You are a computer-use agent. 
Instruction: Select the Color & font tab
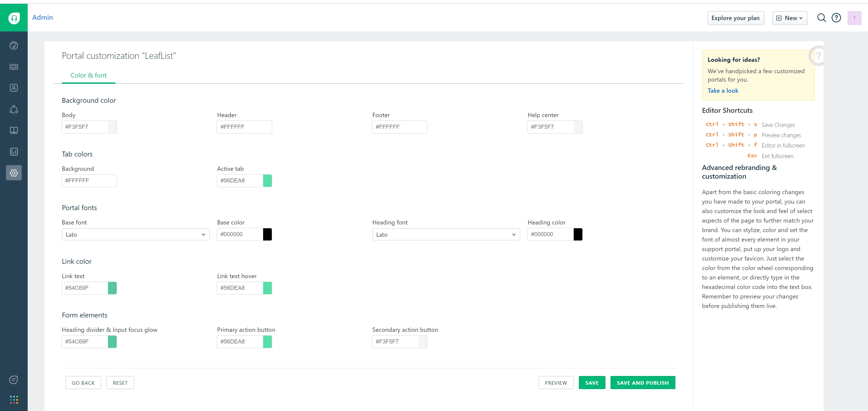tap(88, 75)
